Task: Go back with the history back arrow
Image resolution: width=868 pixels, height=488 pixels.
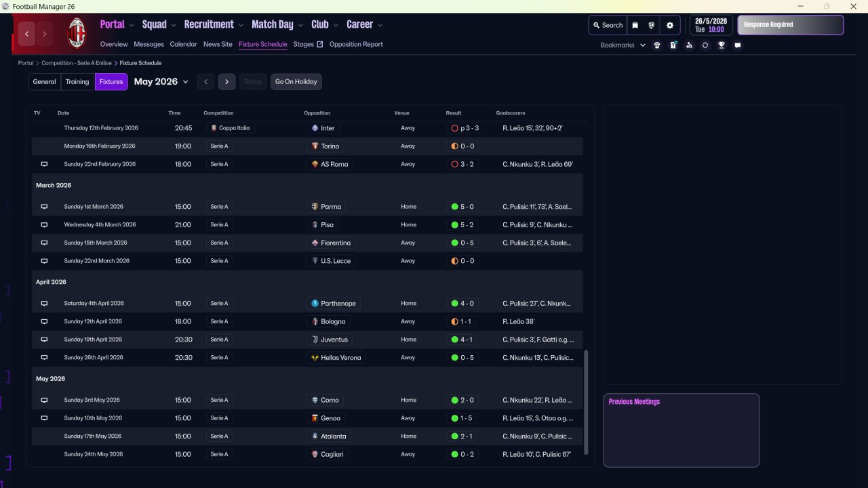Action: (x=26, y=33)
